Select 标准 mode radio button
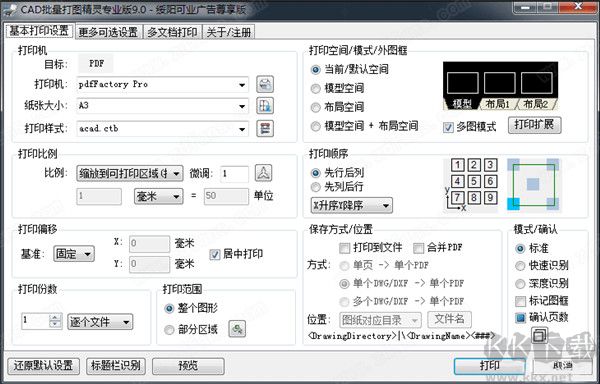The width and height of the screenshot is (600, 384). pyautogui.click(x=520, y=249)
